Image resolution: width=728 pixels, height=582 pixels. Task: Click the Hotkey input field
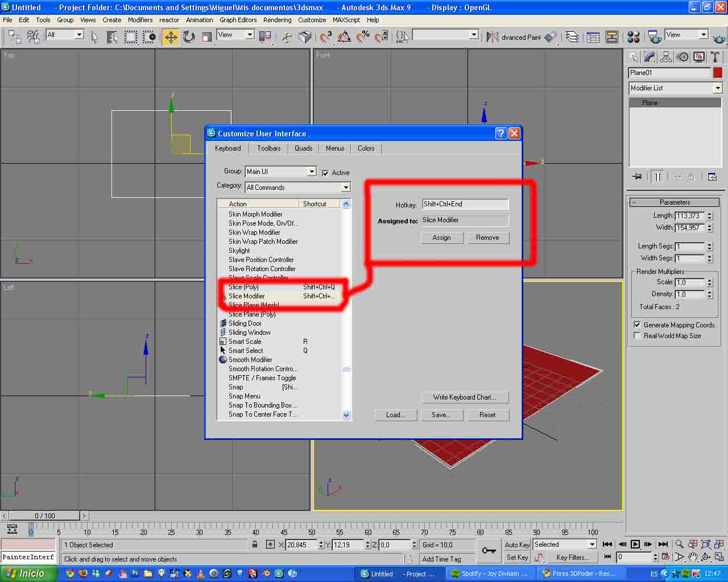(465, 204)
